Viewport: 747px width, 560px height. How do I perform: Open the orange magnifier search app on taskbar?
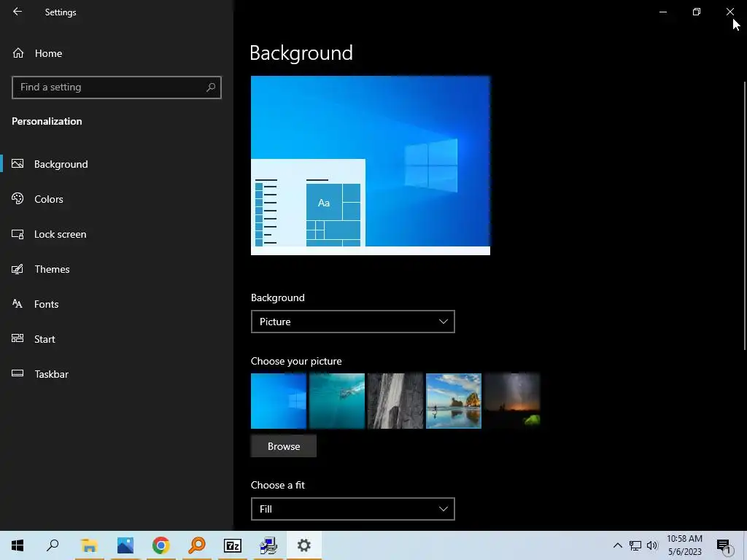pos(197,545)
